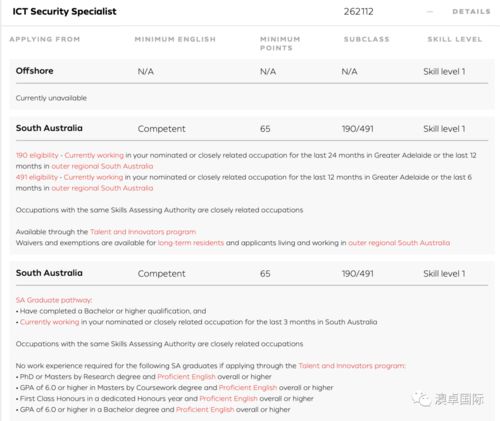Click the Offshore row heading
Viewport: 500px width, 421px height.
point(35,71)
